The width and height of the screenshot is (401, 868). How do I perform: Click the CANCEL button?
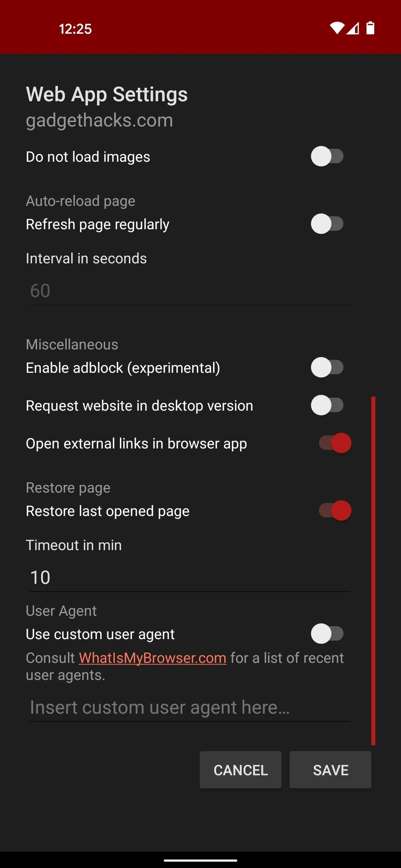pyautogui.click(x=241, y=770)
